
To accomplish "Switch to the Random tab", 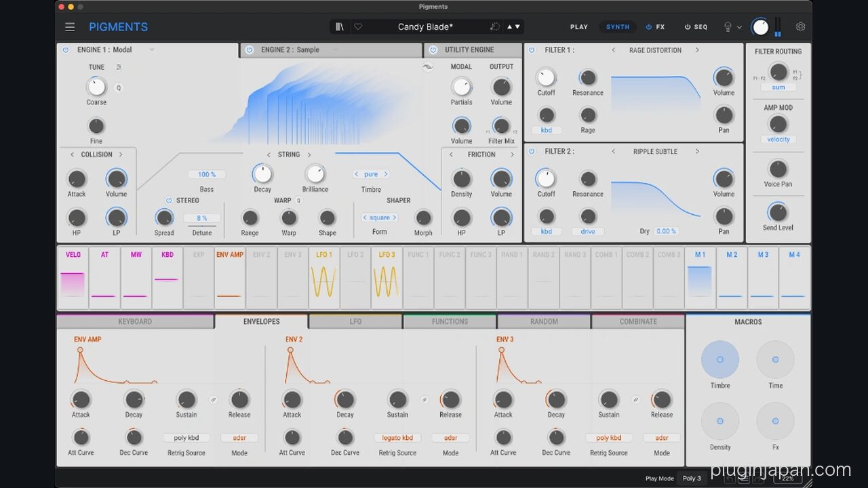I will [x=544, y=322].
